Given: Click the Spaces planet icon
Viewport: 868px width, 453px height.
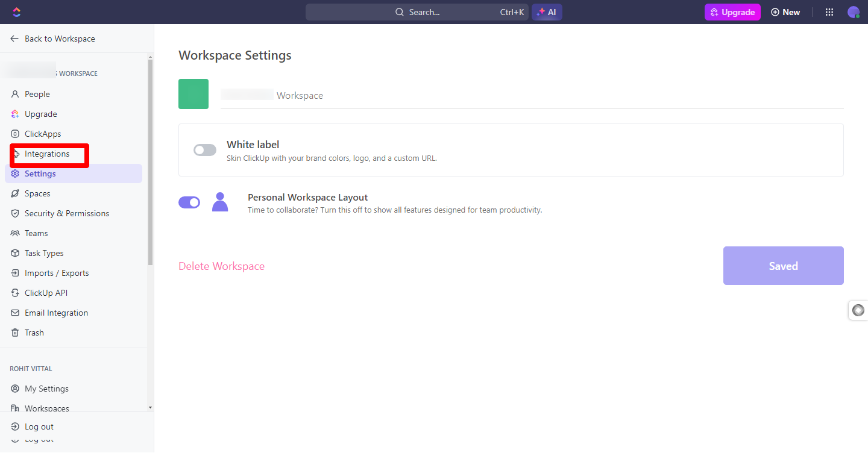Looking at the screenshot, I should click(15, 193).
